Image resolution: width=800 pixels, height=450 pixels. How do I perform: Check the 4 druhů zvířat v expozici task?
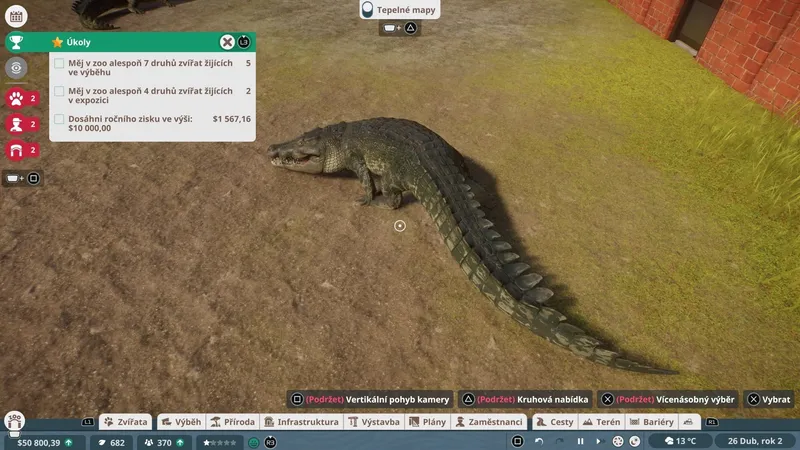coord(59,91)
